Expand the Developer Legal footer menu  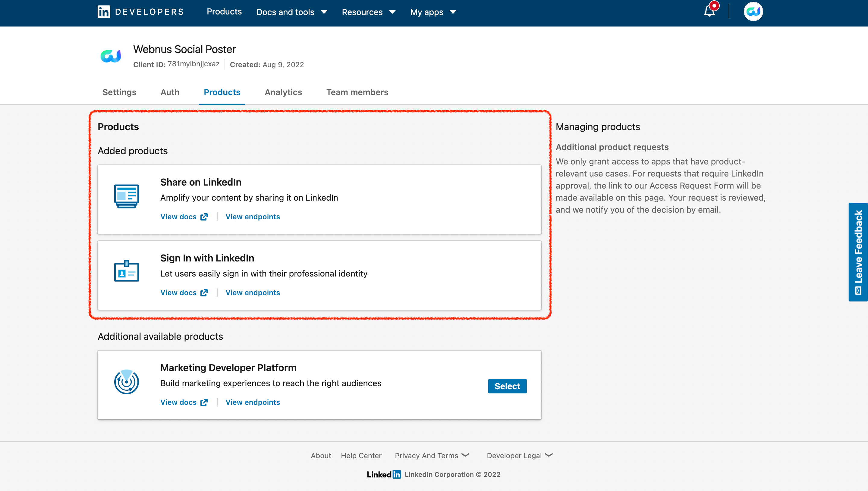point(520,455)
